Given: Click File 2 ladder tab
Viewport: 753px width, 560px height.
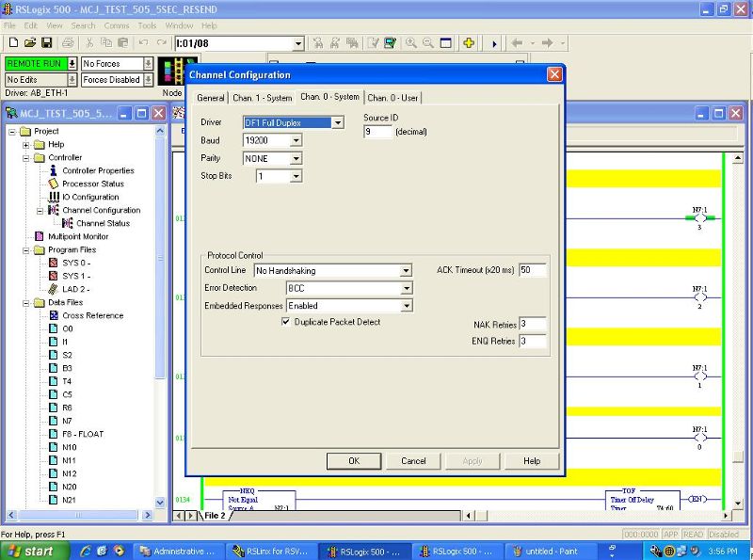Looking at the screenshot, I should point(215,516).
